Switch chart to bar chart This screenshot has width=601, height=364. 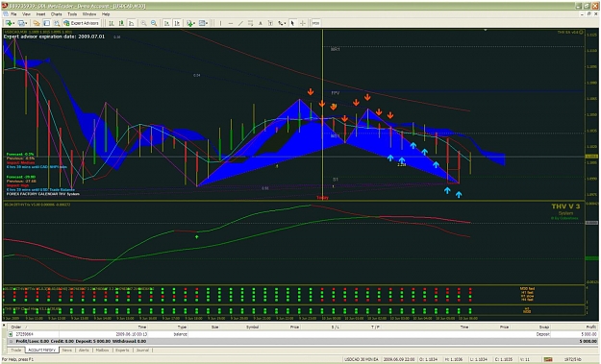112,23
